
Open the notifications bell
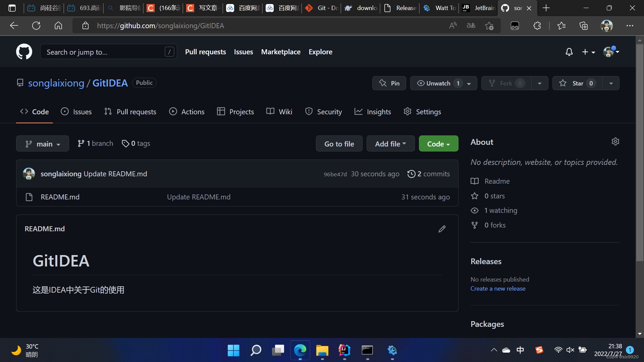point(569,52)
